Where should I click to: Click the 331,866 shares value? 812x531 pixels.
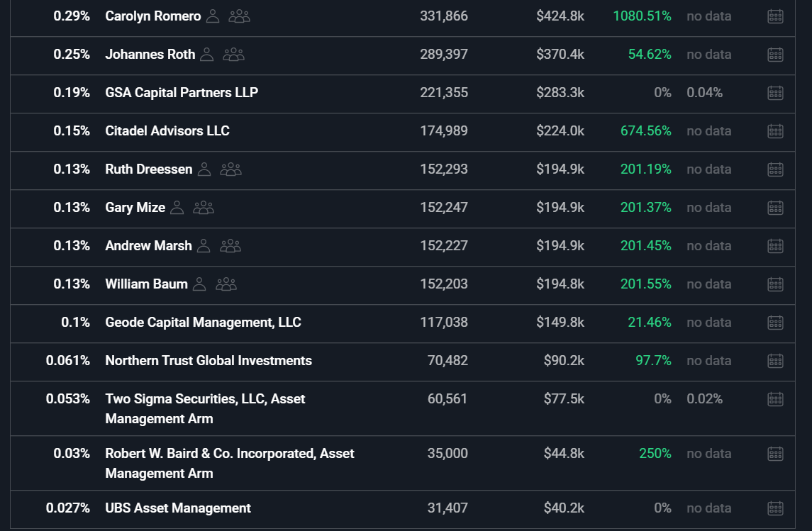tap(443, 16)
